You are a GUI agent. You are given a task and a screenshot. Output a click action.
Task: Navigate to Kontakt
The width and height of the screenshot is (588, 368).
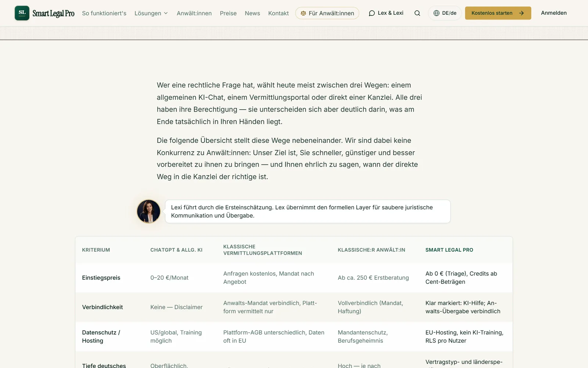point(278,13)
